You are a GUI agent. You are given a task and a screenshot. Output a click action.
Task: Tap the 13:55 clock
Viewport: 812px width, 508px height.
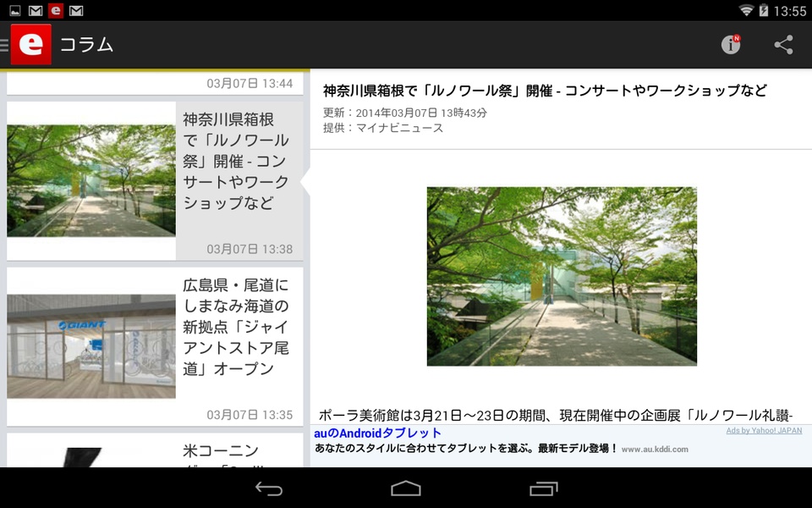click(x=790, y=11)
